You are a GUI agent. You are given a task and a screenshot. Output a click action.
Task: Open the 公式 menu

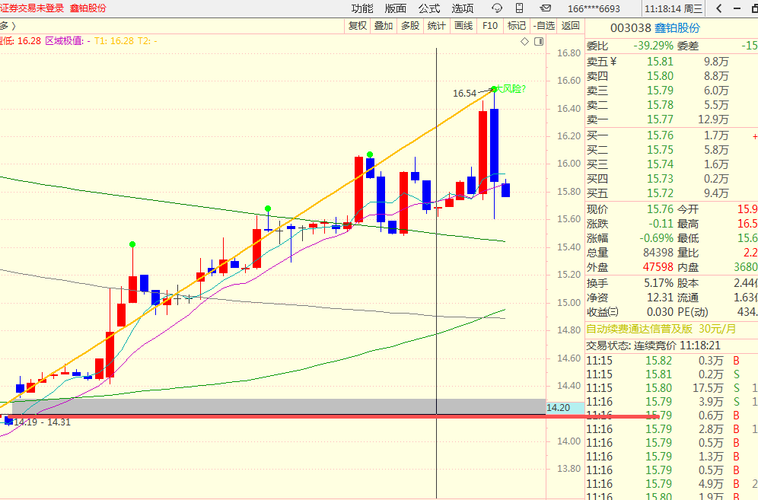[x=429, y=8]
